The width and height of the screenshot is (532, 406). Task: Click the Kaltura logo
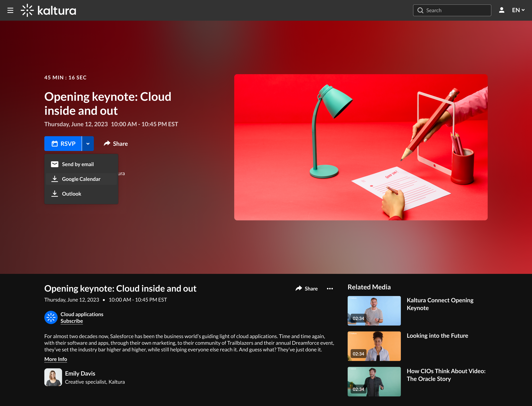pyautogui.click(x=48, y=10)
